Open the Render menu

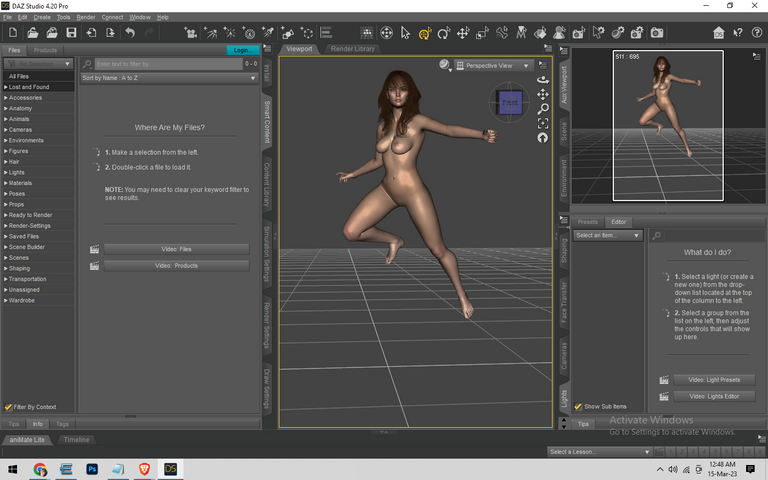pyautogui.click(x=86, y=17)
